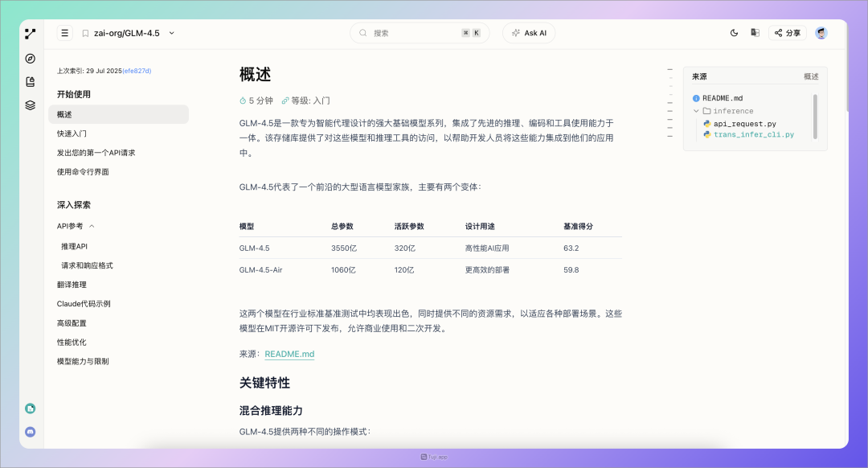Toggle the sidebar with the hamburger menu icon

(65, 33)
